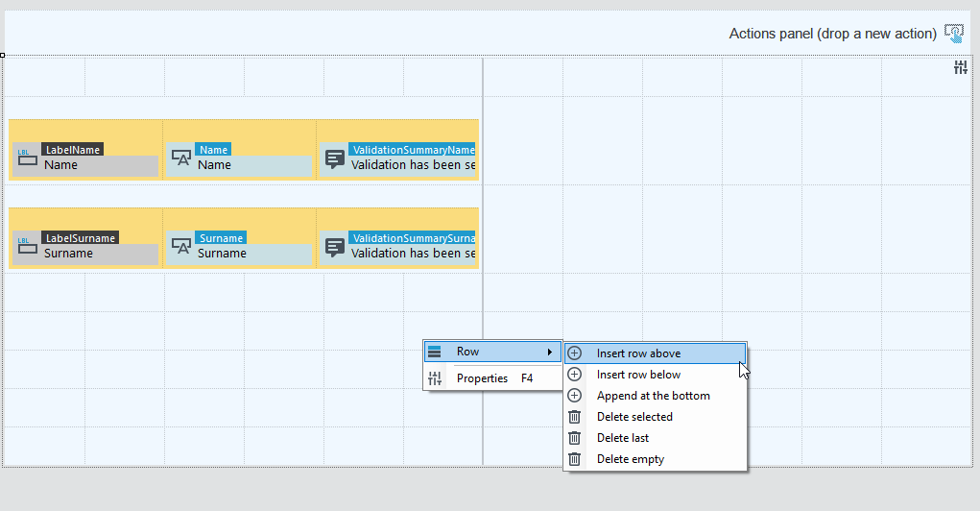The width and height of the screenshot is (980, 511).
Task: Select the Row context menu item
Action: coord(492,353)
